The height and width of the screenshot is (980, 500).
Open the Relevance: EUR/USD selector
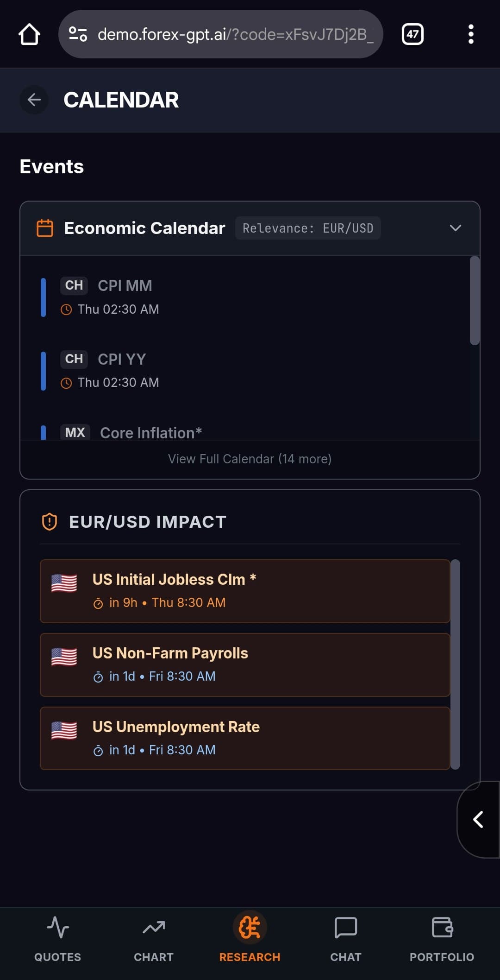tap(308, 228)
